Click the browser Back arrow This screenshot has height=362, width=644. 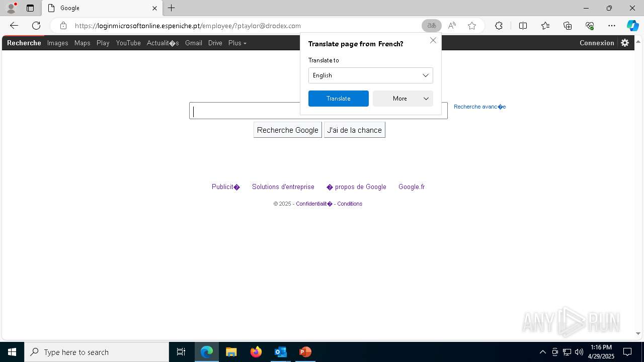14,26
